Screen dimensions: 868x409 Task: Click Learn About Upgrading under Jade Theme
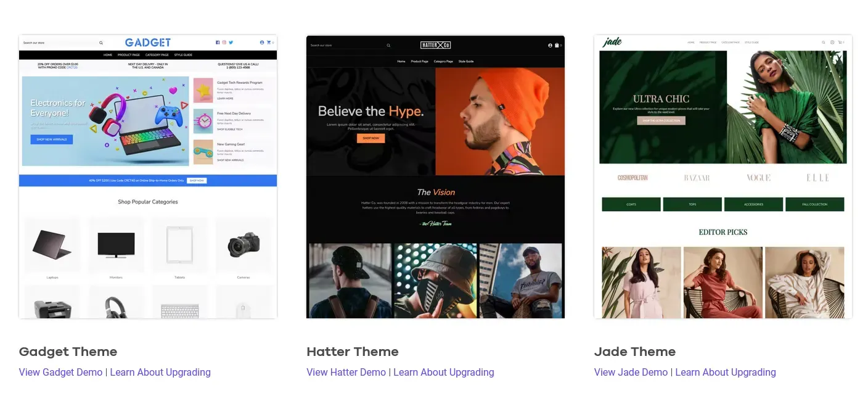coord(726,372)
